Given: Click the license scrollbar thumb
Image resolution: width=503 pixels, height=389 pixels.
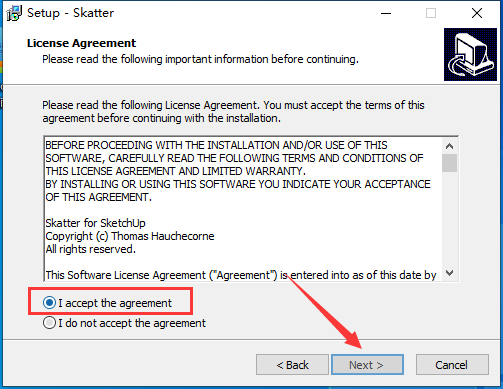Looking at the screenshot, I should pos(450,163).
